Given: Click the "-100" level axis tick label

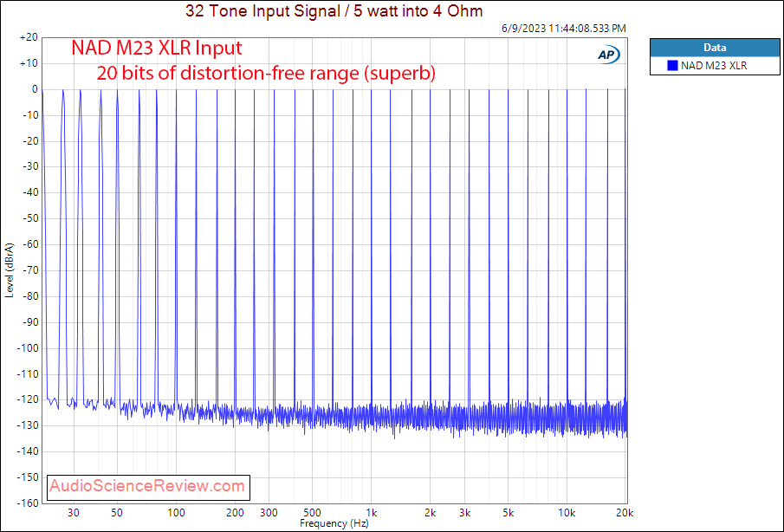Looking at the screenshot, I should click(28, 348).
